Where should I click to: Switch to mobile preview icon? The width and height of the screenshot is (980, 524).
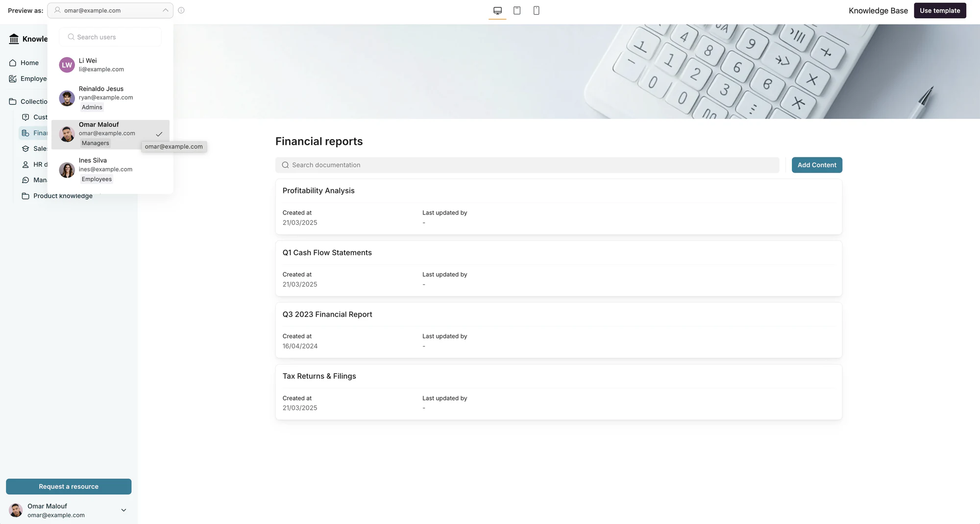coord(537,10)
